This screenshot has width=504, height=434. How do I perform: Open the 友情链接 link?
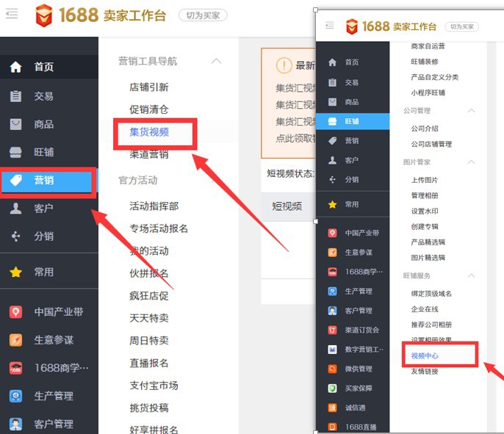pyautogui.click(x=425, y=372)
